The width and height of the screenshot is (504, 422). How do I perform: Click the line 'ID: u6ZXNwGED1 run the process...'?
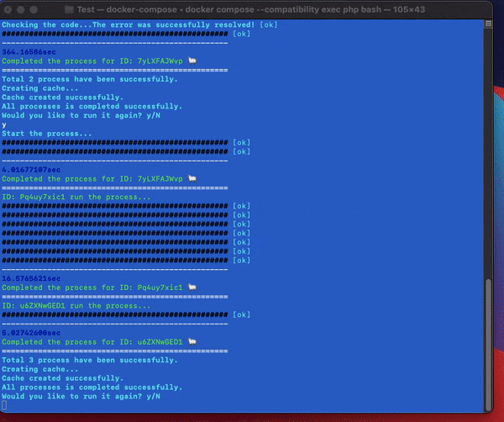pos(76,305)
